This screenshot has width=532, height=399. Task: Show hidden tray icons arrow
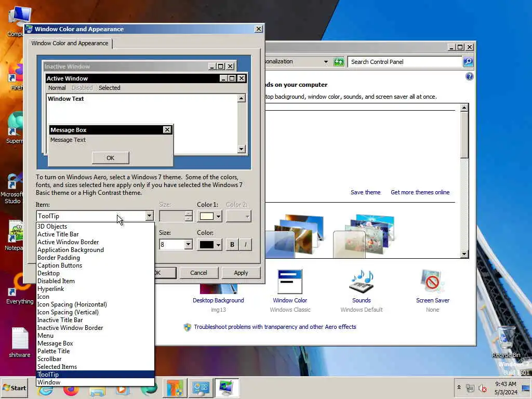click(x=459, y=387)
